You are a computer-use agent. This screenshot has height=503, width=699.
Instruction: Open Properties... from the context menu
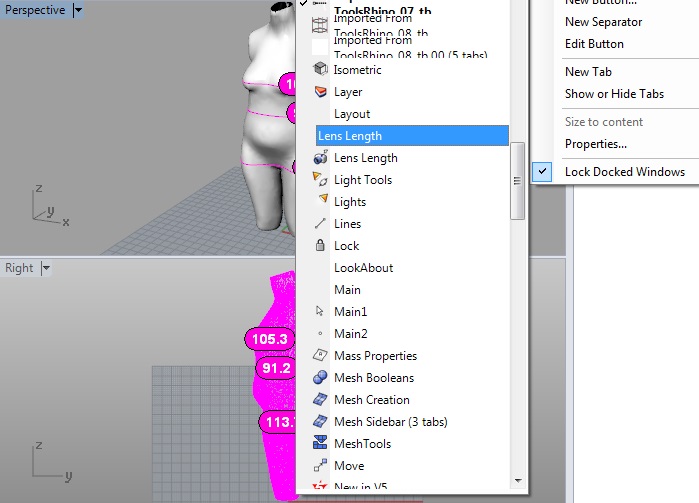596,144
